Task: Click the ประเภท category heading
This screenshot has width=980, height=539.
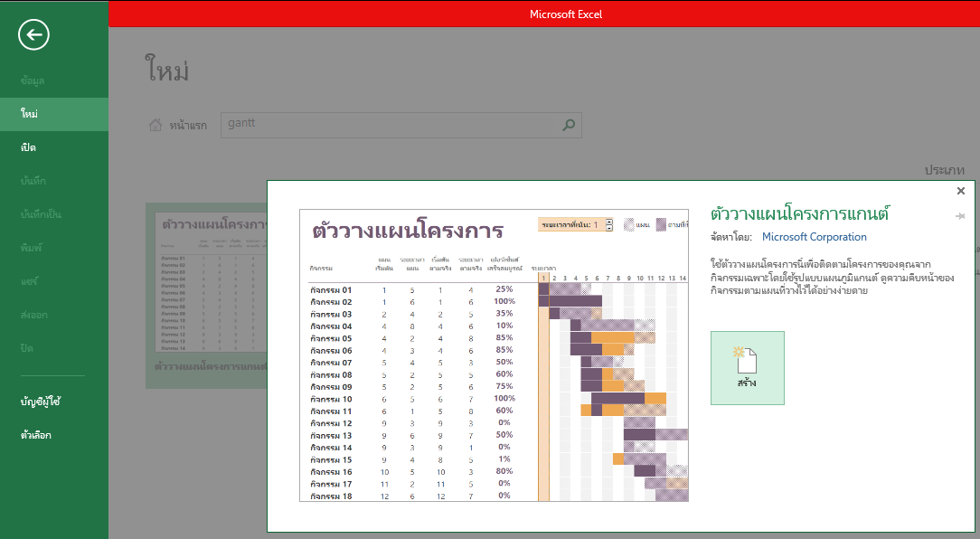Action: pyautogui.click(x=945, y=170)
